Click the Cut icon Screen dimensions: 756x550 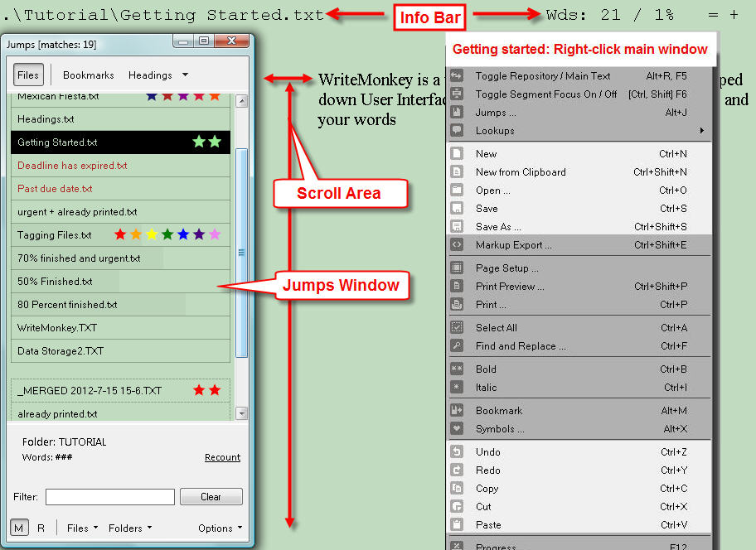[457, 507]
